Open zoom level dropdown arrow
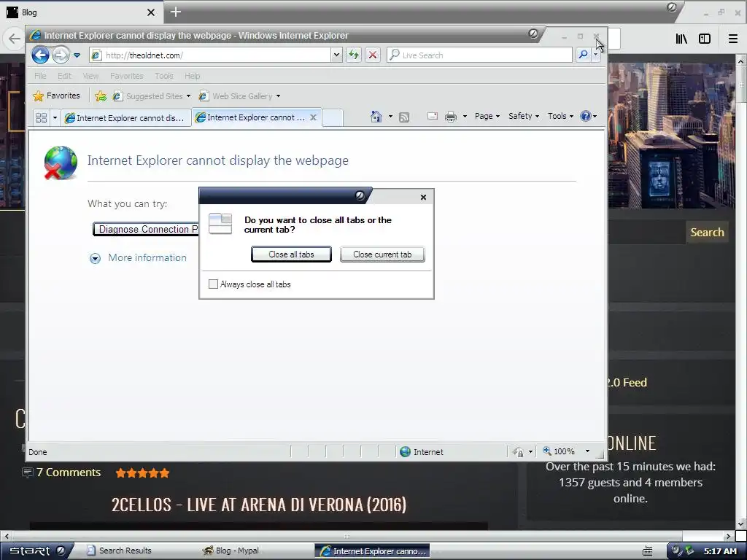This screenshot has height=560, width=747. point(587,451)
